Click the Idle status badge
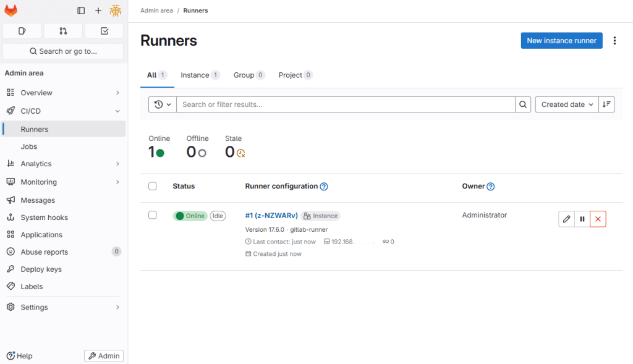The image size is (633, 364). click(218, 216)
